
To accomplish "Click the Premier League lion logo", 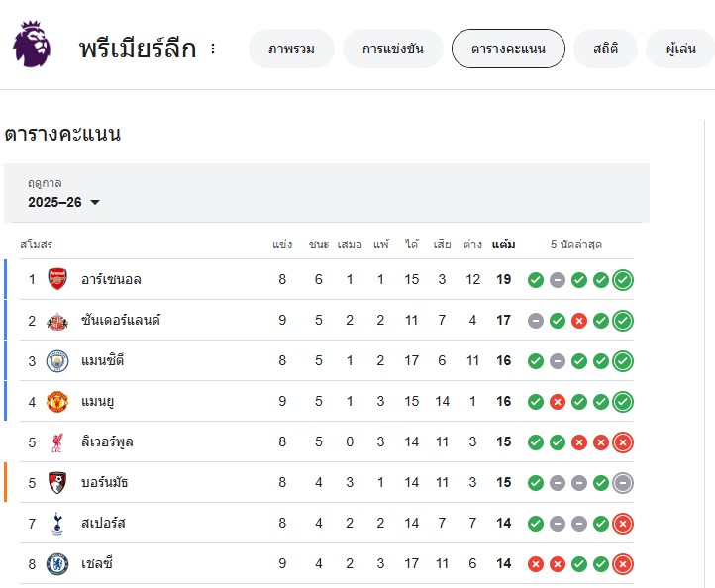I will pos(31,45).
